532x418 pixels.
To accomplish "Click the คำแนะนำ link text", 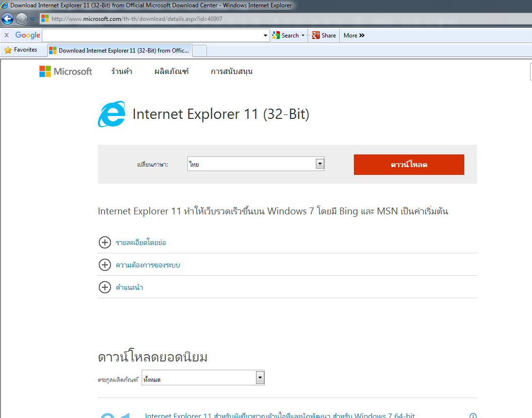I will [129, 287].
